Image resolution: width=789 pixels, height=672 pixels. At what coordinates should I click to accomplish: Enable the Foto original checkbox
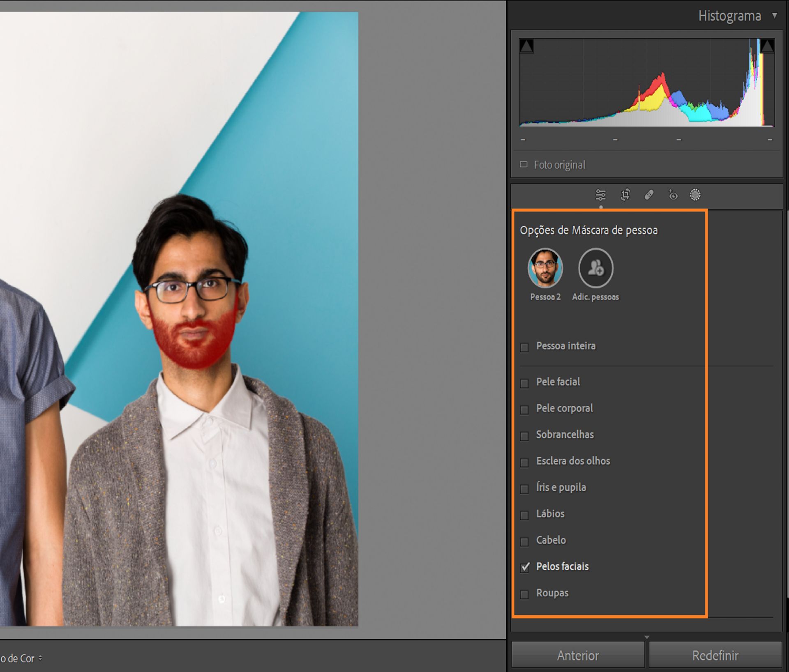(x=524, y=165)
